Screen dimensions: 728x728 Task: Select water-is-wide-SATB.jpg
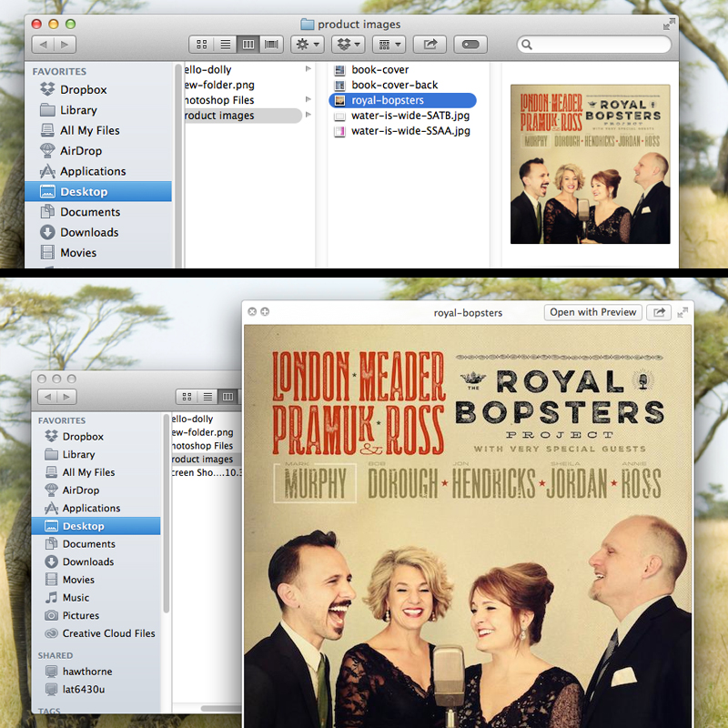(x=410, y=116)
